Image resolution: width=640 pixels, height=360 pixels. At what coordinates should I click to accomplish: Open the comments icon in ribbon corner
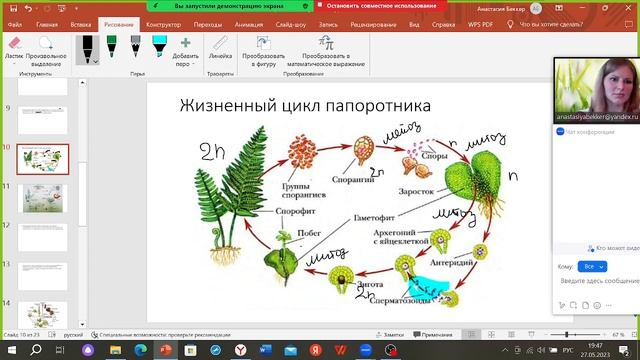click(x=629, y=24)
